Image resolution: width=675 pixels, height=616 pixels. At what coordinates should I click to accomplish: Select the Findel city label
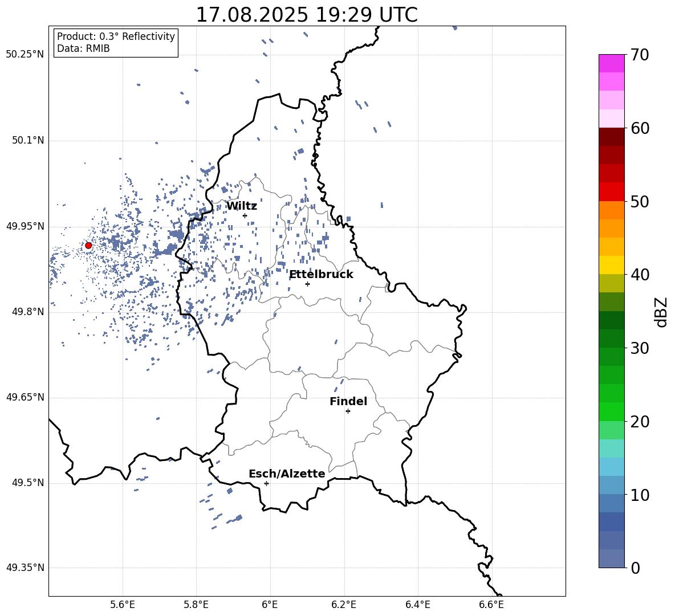[x=348, y=401]
